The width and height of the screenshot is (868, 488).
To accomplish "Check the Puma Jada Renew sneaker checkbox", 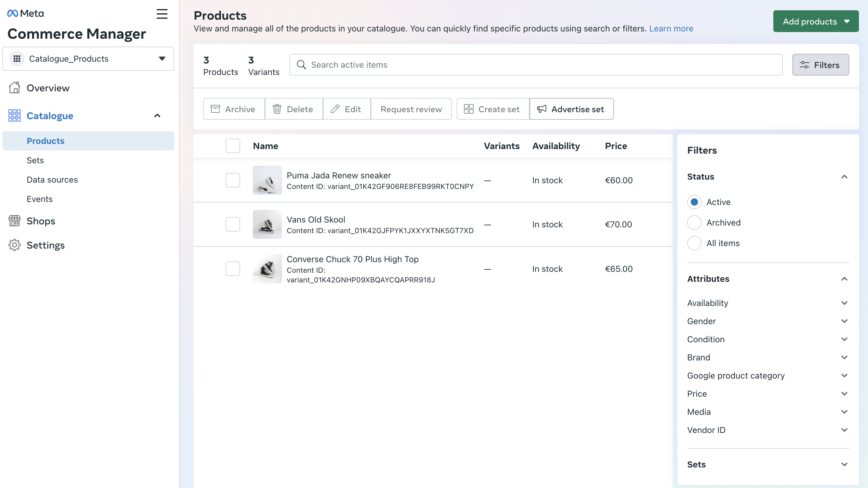I will pos(233,180).
